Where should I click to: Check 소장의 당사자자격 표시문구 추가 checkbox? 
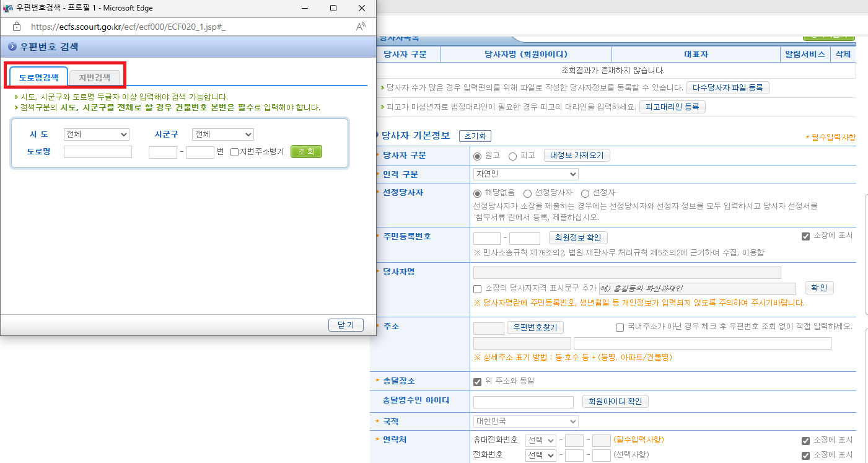pyautogui.click(x=477, y=289)
